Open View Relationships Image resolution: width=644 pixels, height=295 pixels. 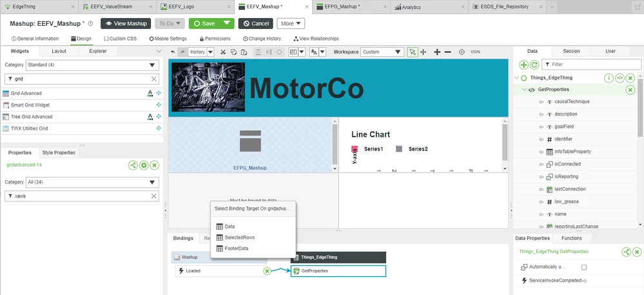(317, 39)
